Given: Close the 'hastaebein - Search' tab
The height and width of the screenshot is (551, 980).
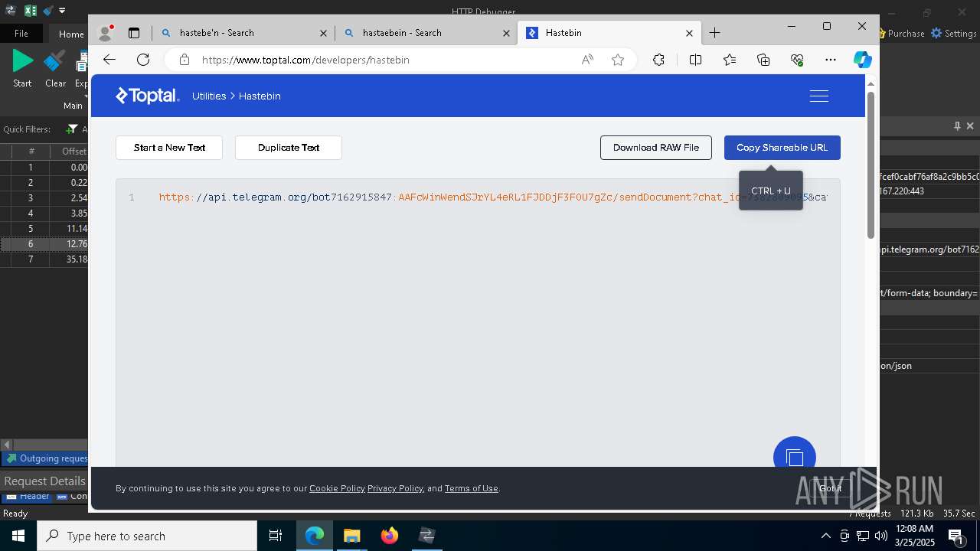Looking at the screenshot, I should click(506, 33).
